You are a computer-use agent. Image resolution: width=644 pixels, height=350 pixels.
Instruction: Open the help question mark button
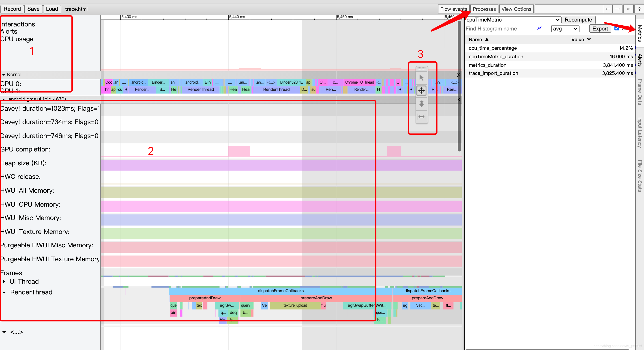(639, 9)
